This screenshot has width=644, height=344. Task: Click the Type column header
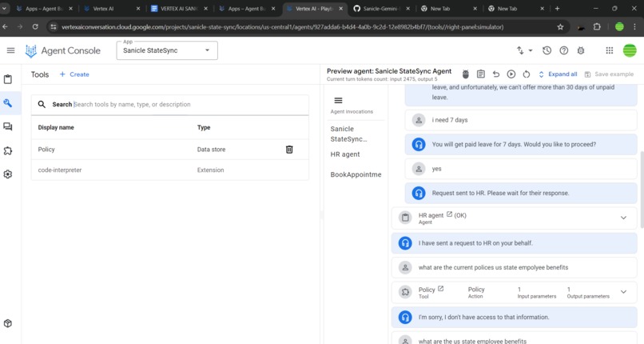[204, 127]
